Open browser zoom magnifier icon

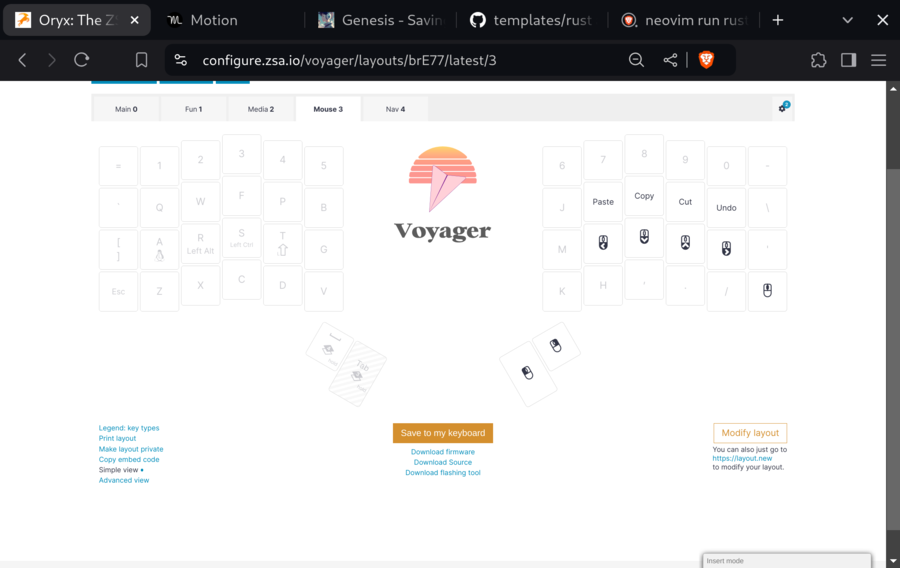pyautogui.click(x=636, y=60)
